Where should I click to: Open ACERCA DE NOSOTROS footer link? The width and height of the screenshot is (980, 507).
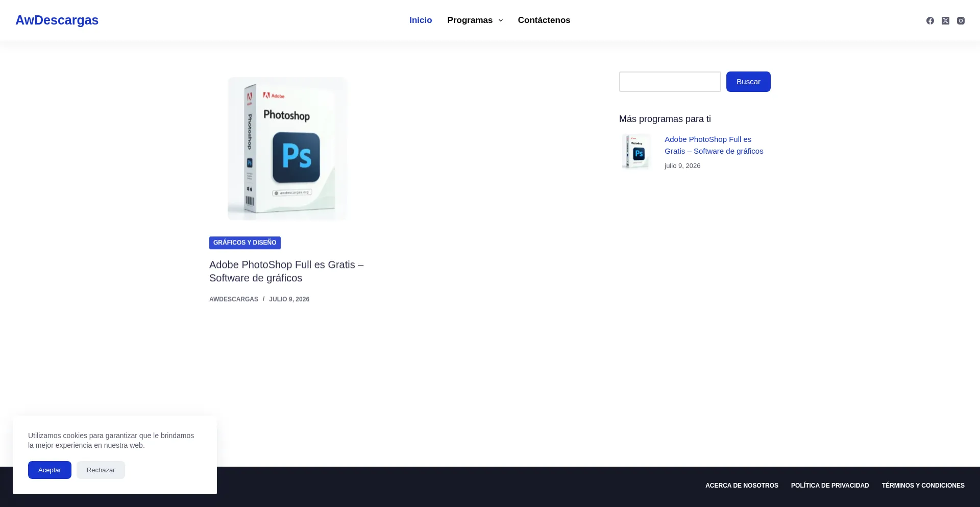tap(742, 486)
